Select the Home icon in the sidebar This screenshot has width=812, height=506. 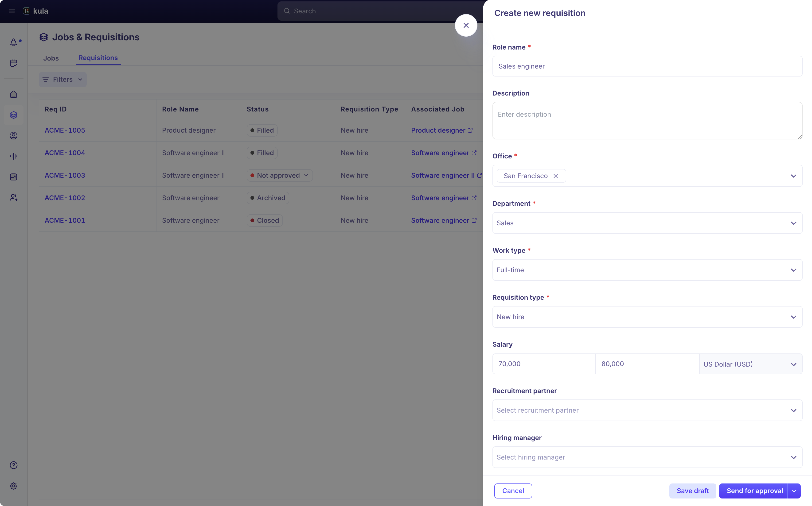[14, 94]
